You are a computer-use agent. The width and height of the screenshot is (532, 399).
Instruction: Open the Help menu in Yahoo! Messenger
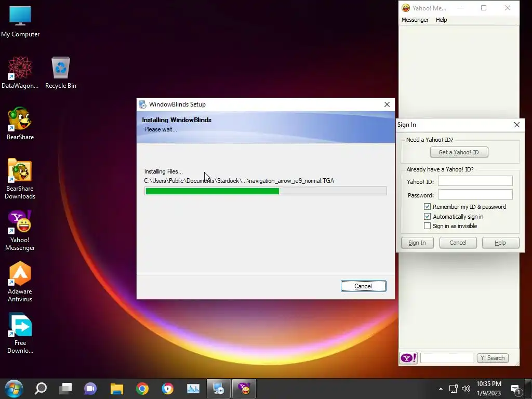(x=441, y=20)
